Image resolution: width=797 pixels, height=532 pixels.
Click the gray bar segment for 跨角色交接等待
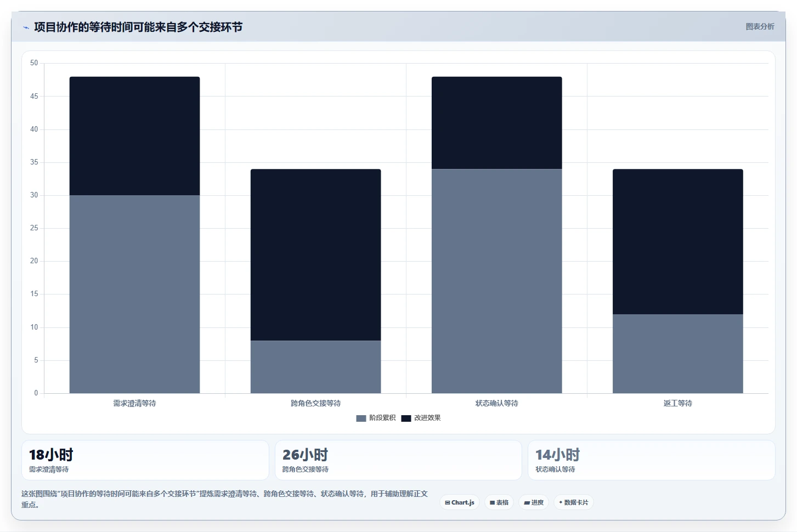click(315, 367)
